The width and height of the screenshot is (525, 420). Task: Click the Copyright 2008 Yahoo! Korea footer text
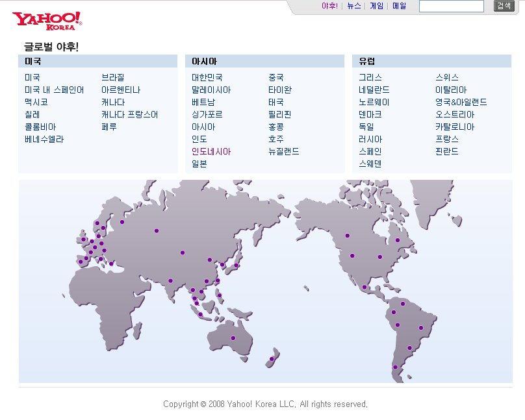tap(265, 404)
